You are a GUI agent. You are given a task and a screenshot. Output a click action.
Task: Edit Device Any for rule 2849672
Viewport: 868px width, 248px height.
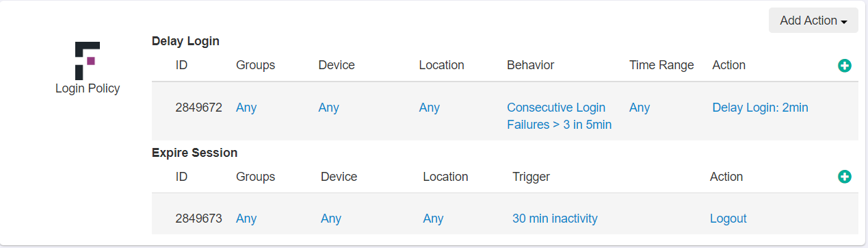tap(328, 108)
